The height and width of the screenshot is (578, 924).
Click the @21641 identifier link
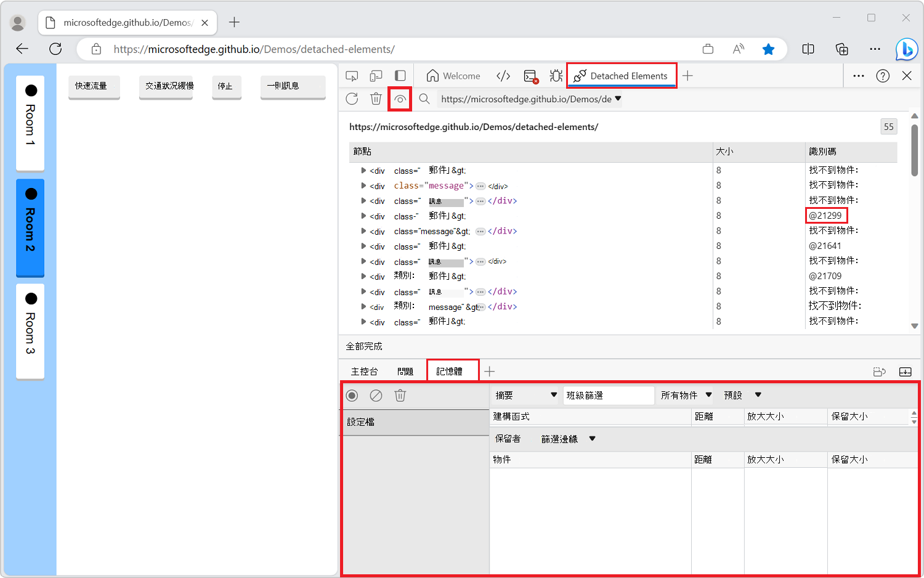pos(825,246)
